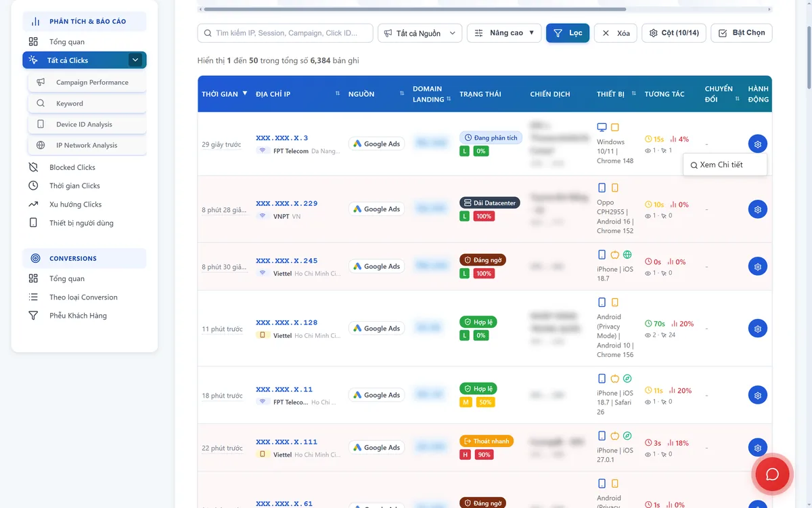Viewport: 812px width, 508px height.
Task: Expand the Nâng cao advanced filter dropdown
Action: (504, 33)
